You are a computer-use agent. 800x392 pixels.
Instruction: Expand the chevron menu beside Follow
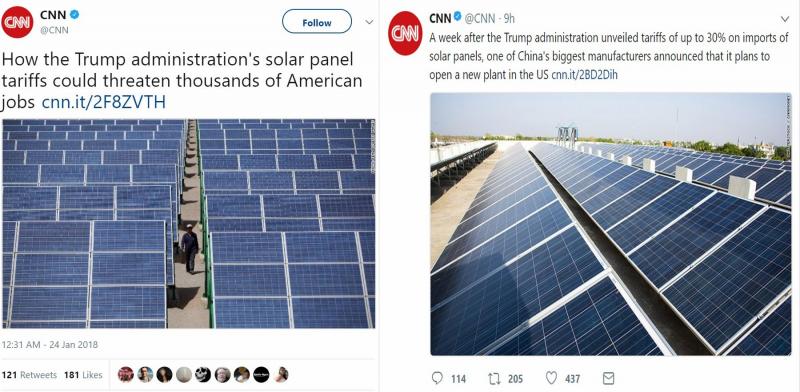(369, 22)
